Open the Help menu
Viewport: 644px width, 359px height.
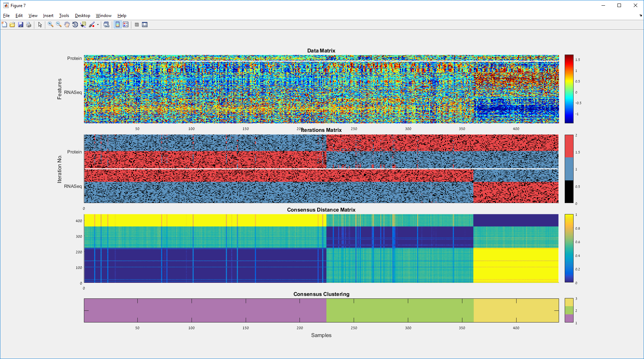[122, 16]
